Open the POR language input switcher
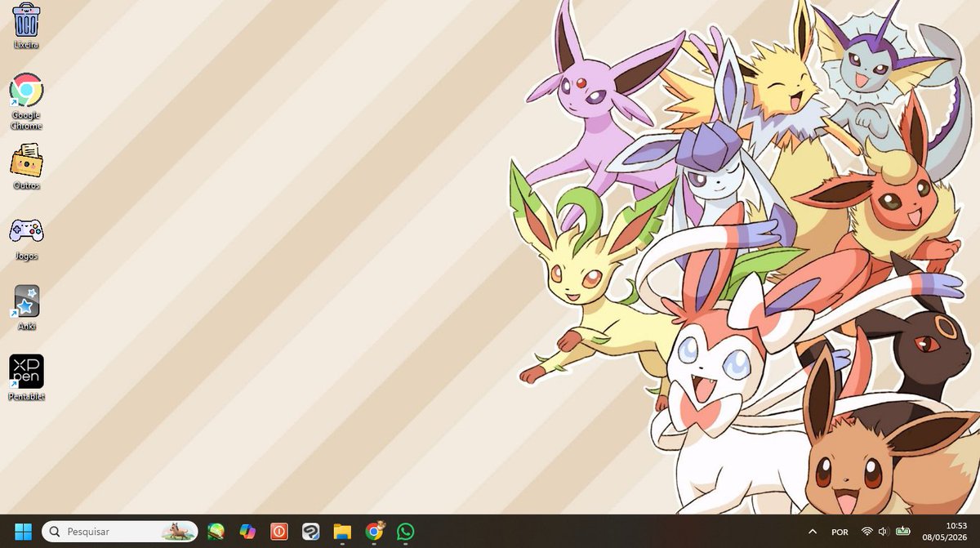Image resolution: width=980 pixels, height=548 pixels. click(x=840, y=532)
